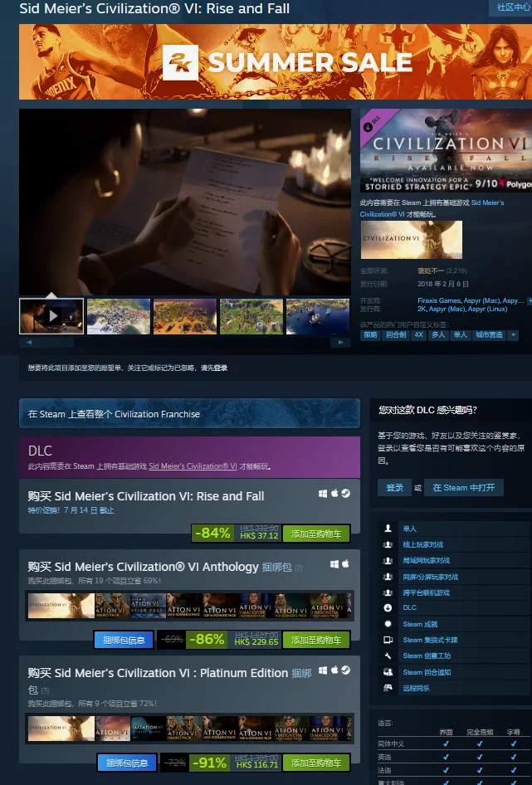Select the 多人 tag

(438, 335)
